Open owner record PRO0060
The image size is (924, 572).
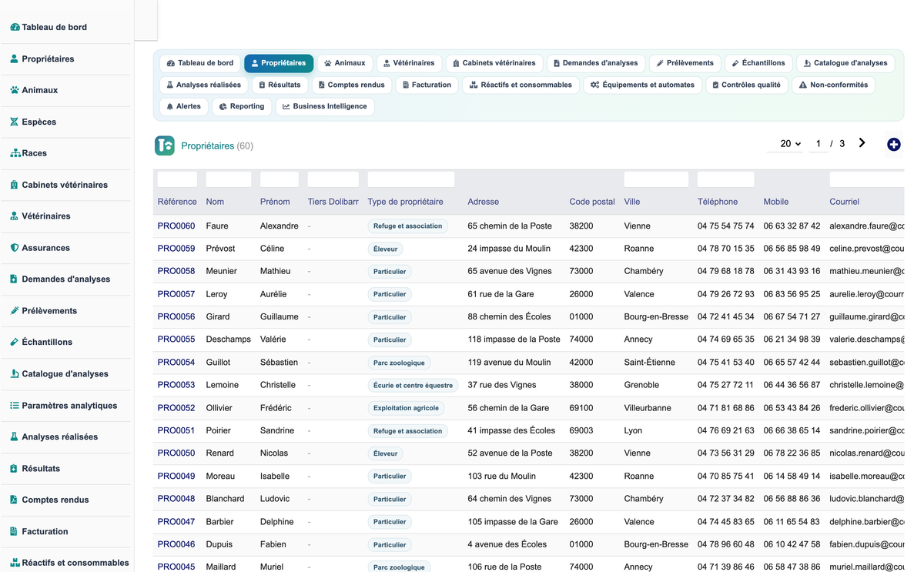point(176,226)
